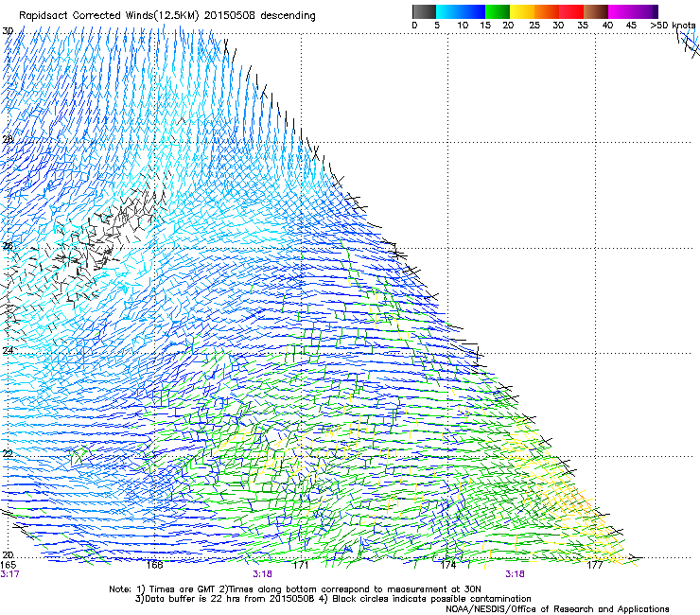The height and width of the screenshot is (615, 700).
Task: Click the longitude label '165' on the bottom axis
Action: tap(8, 565)
